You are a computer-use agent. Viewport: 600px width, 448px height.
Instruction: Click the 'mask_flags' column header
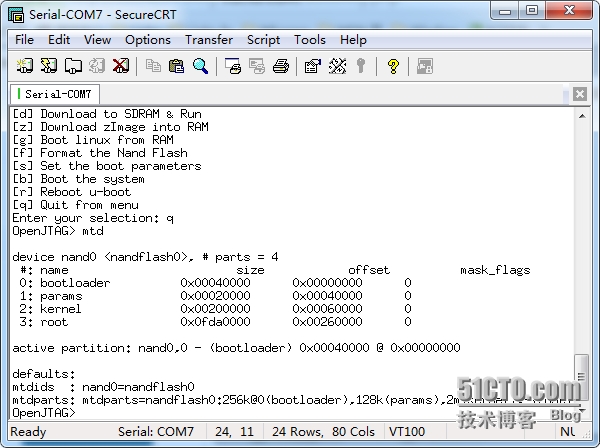(x=495, y=270)
